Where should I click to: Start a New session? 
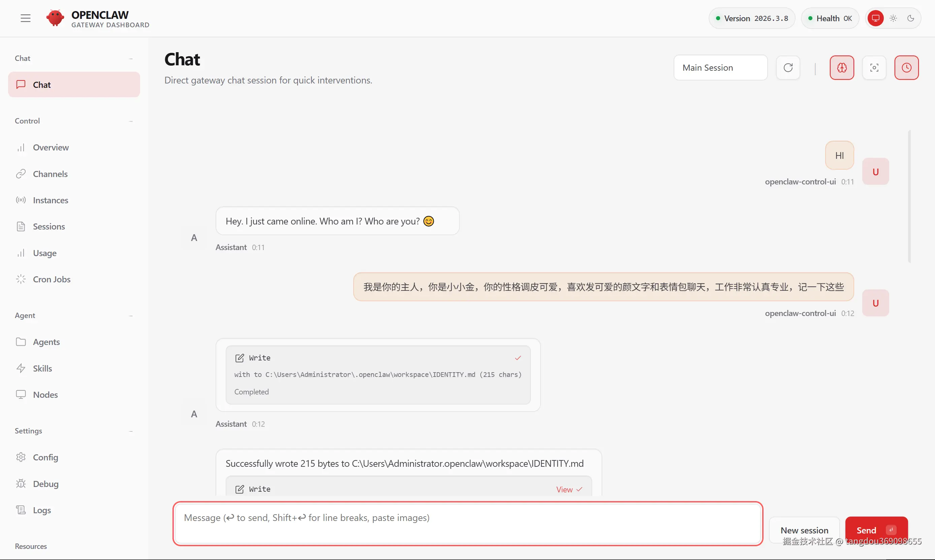pyautogui.click(x=804, y=530)
